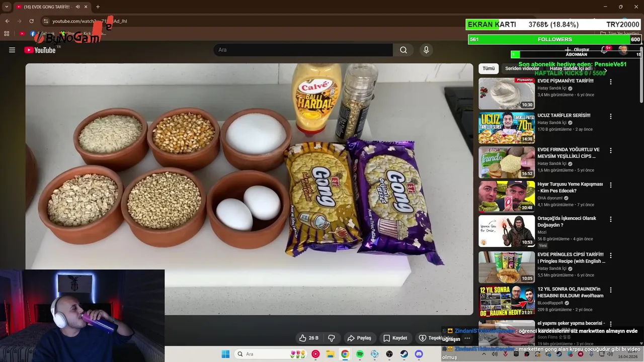644x362 pixels.
Task: Share the video with Paylaş
Action: click(x=359, y=338)
